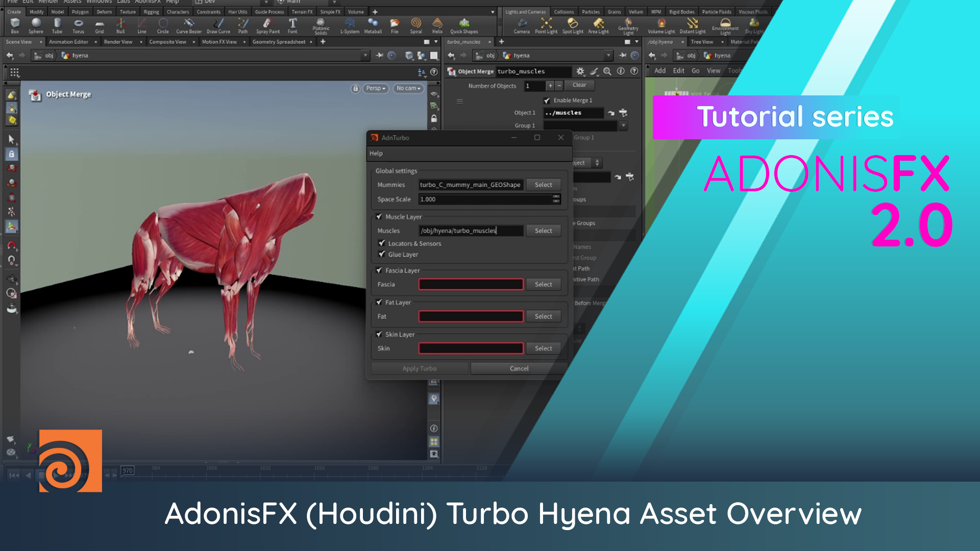Toggle the Fat Layer checkbox

[379, 302]
